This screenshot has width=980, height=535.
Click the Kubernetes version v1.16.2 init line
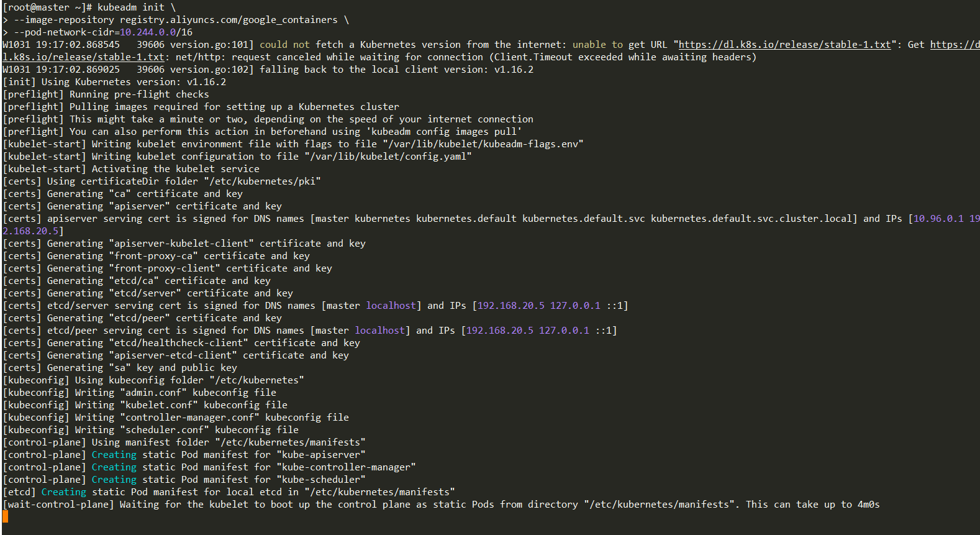point(114,82)
